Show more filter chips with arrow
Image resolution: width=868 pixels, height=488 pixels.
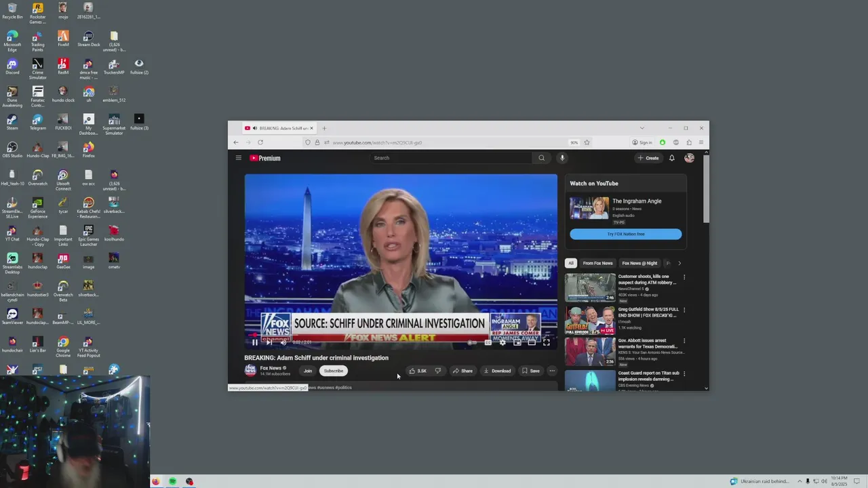[679, 263]
